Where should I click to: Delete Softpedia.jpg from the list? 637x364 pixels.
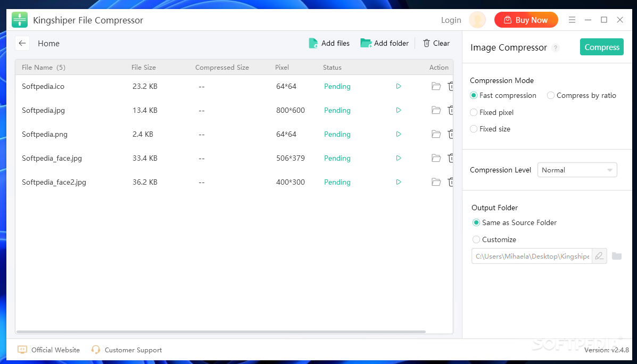pyautogui.click(x=451, y=110)
